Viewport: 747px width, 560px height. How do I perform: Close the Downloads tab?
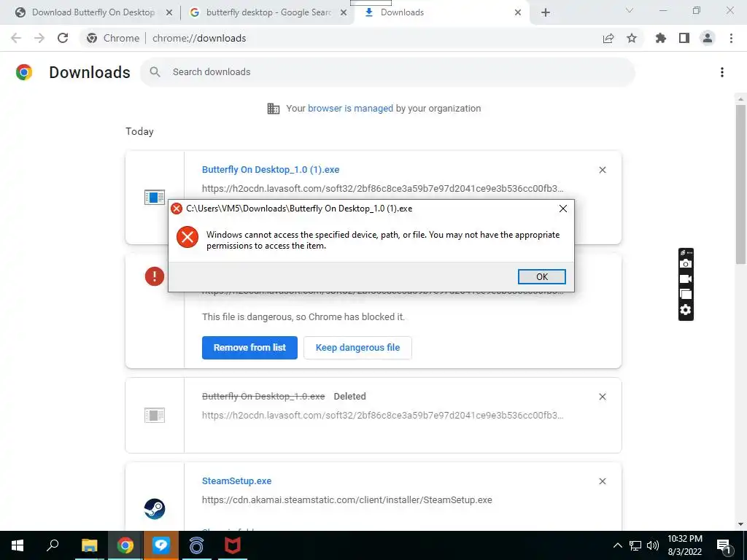coord(518,13)
